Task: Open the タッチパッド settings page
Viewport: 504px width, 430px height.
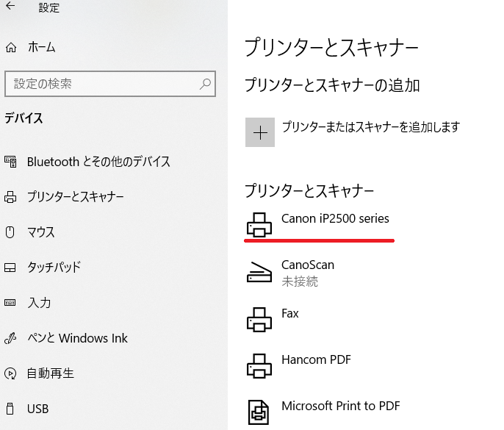Action: click(54, 268)
